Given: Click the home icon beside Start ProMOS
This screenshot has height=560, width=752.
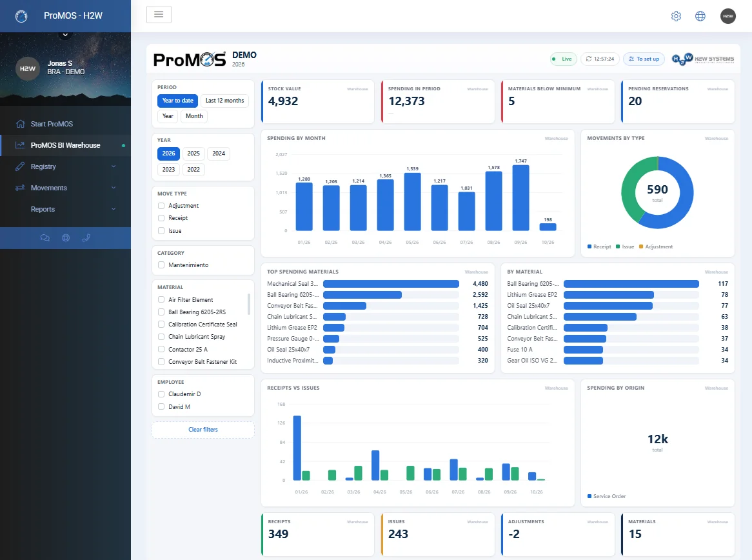Looking at the screenshot, I should point(20,124).
